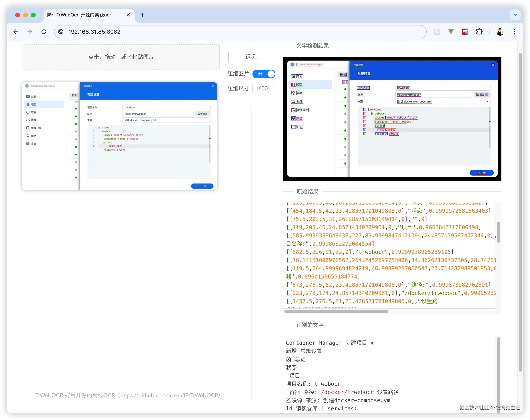The image size is (530, 420).
Task: Click the uploaded Container Manager preview image
Action: [119, 136]
